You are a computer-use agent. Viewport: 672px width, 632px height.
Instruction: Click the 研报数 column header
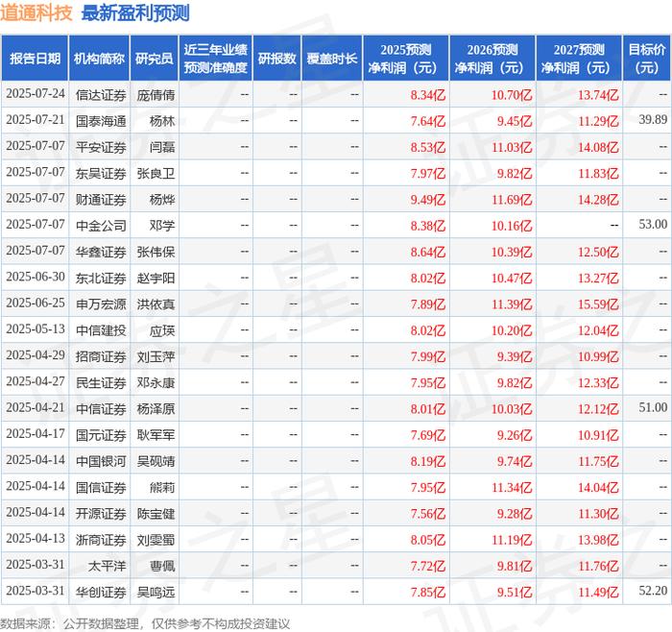(x=276, y=59)
